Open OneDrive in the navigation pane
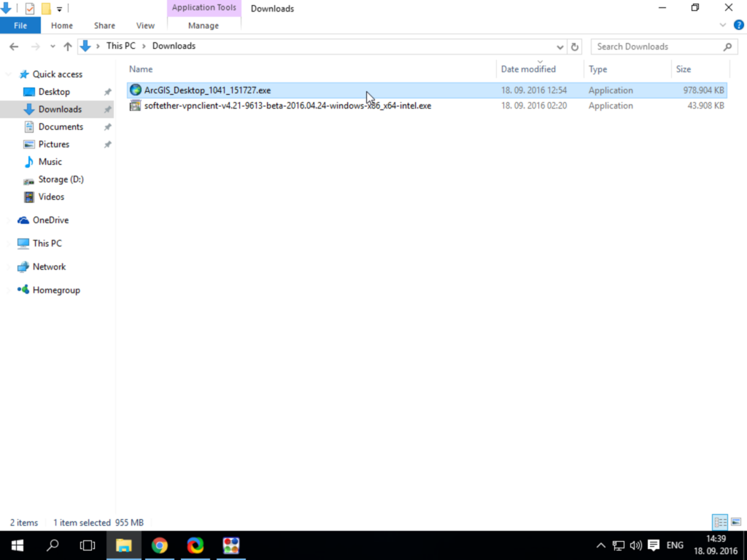Viewport: 747px width, 560px height. coord(50,220)
